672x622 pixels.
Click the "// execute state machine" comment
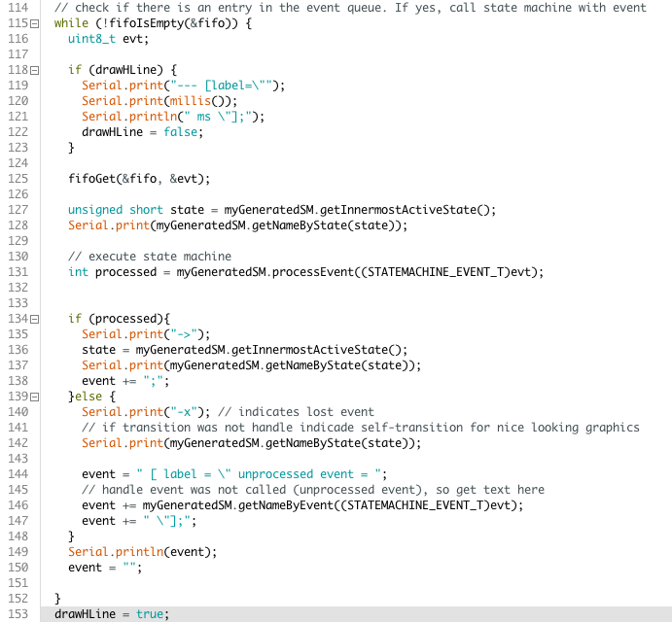point(149,257)
